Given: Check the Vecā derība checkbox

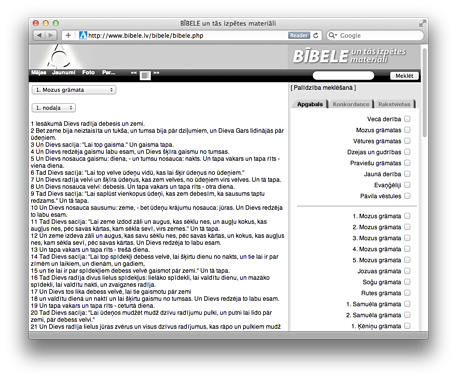Looking at the screenshot, I should [407, 119].
